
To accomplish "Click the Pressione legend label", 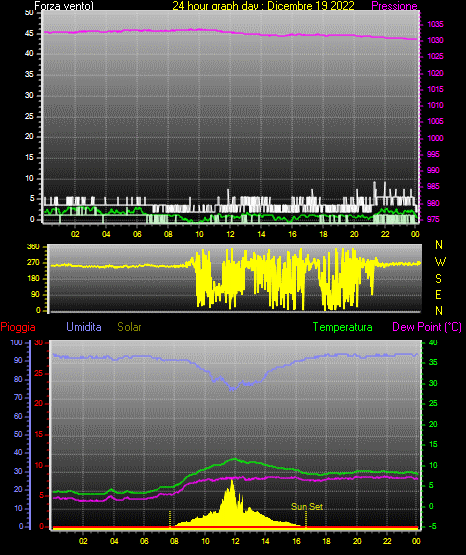I will point(394,6).
